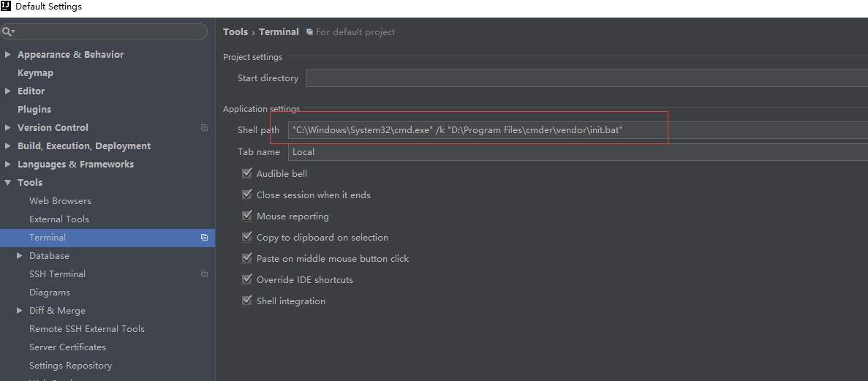Click the search magnifier icon in settings
Screen dimensions: 868x381
(8, 31)
